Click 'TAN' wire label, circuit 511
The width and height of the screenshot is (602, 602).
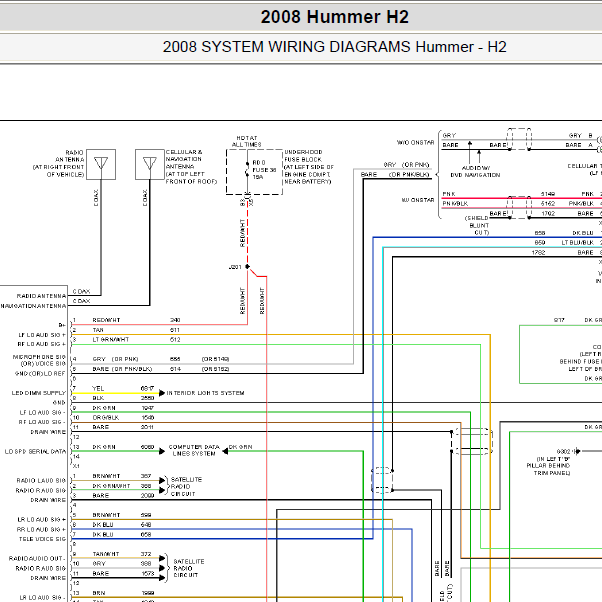coord(98,330)
